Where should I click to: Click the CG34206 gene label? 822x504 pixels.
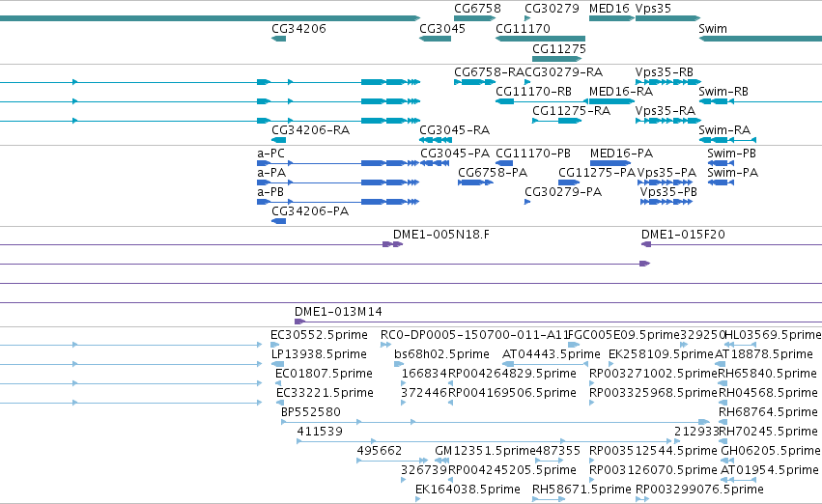(x=298, y=29)
